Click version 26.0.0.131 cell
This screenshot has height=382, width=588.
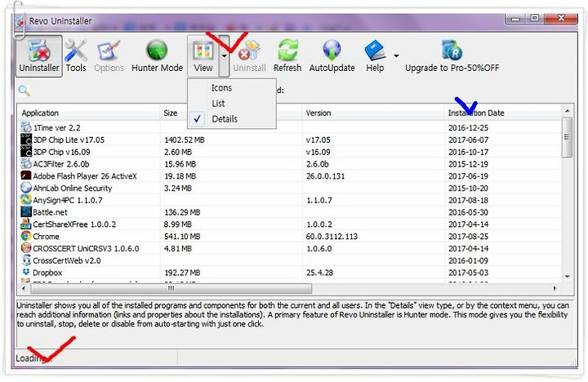tap(325, 176)
